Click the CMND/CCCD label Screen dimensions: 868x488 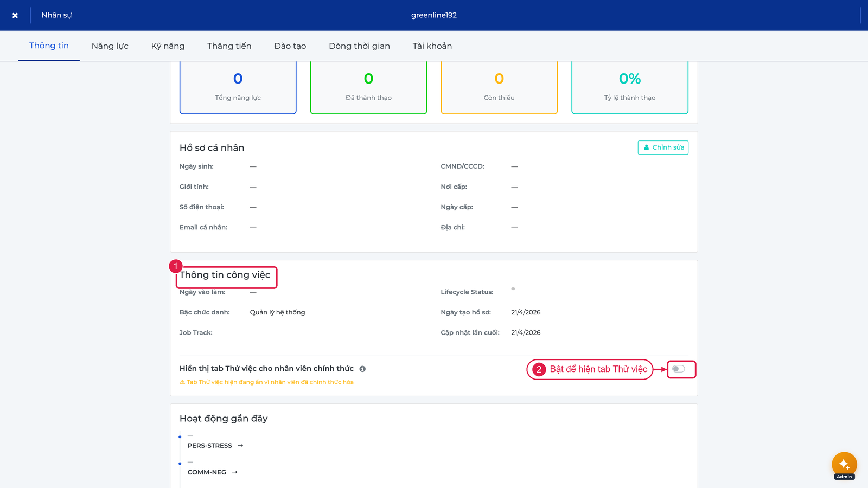coord(462,166)
